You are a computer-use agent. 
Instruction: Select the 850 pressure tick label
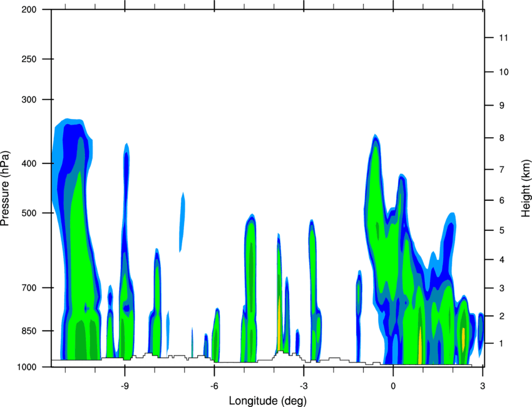[29, 331]
